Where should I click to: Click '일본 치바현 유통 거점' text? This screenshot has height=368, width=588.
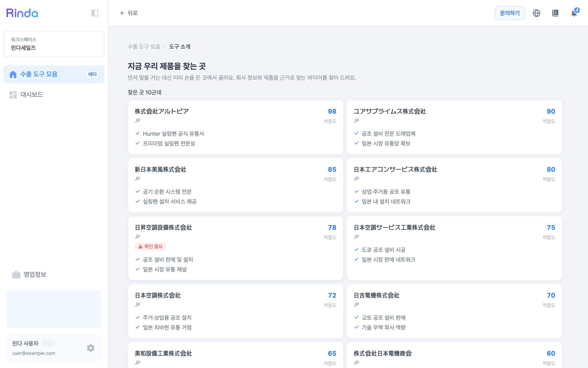167,327
